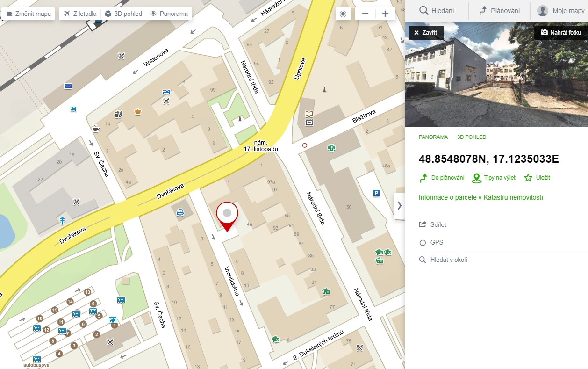This screenshot has height=369, width=588.
Task: Toggle Panorama street view layer
Action: tap(169, 14)
